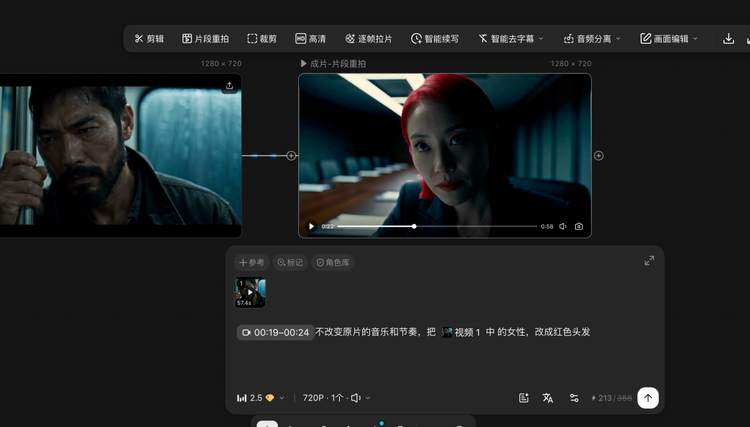Viewport: 750px width, 427px height.
Task: Open the 画面编辑 dropdown
Action: point(669,39)
